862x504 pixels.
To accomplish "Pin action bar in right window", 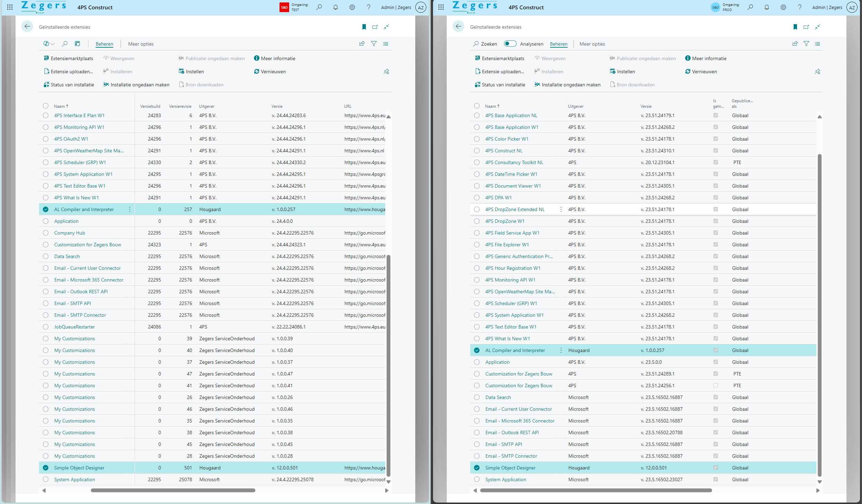I will [x=817, y=72].
